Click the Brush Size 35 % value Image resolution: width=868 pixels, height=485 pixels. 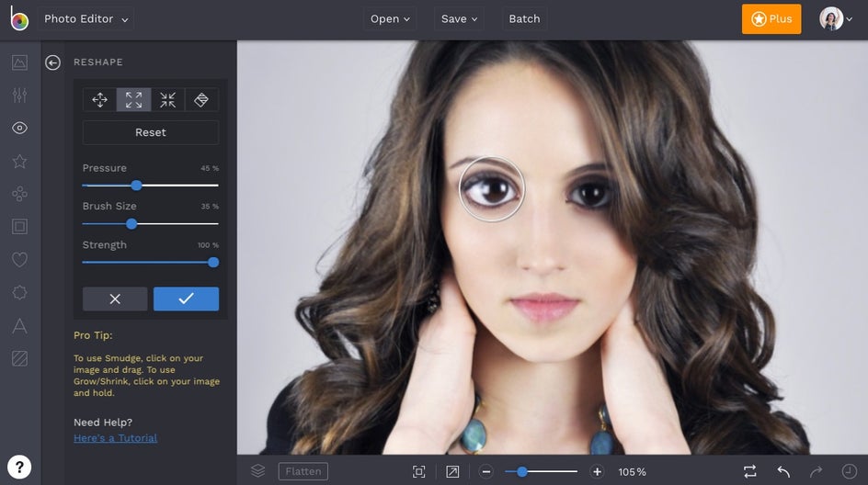[210, 207]
